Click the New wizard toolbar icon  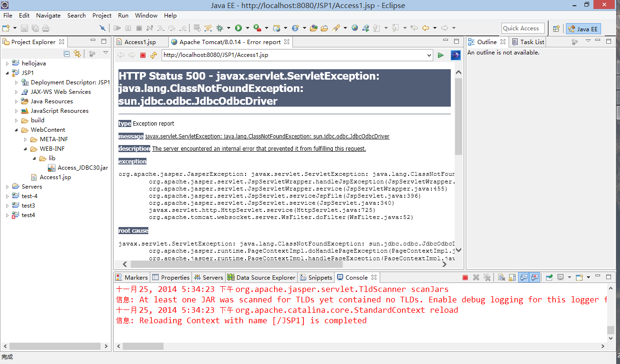pos(5,28)
